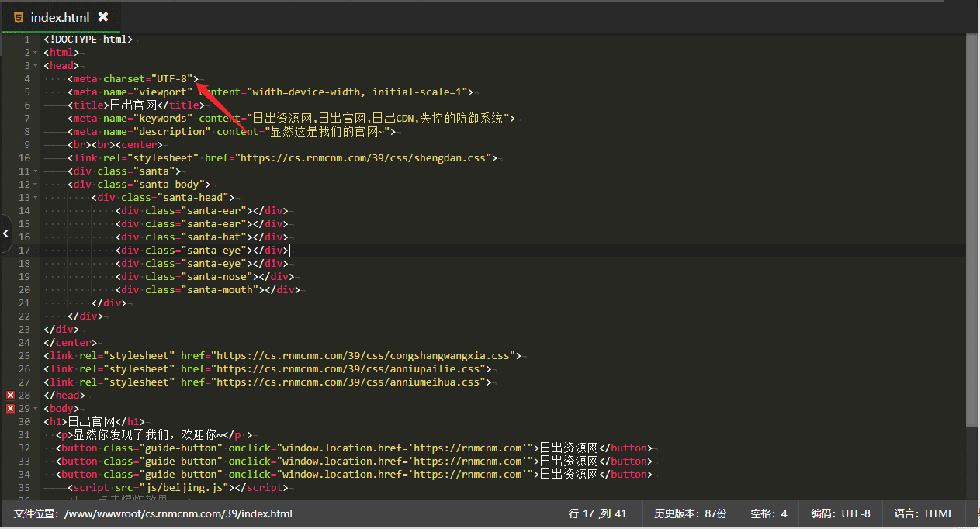Viewport: 980px width, 529px height.
Task: Change language mode 语言: HTML
Action: pyautogui.click(x=923, y=513)
